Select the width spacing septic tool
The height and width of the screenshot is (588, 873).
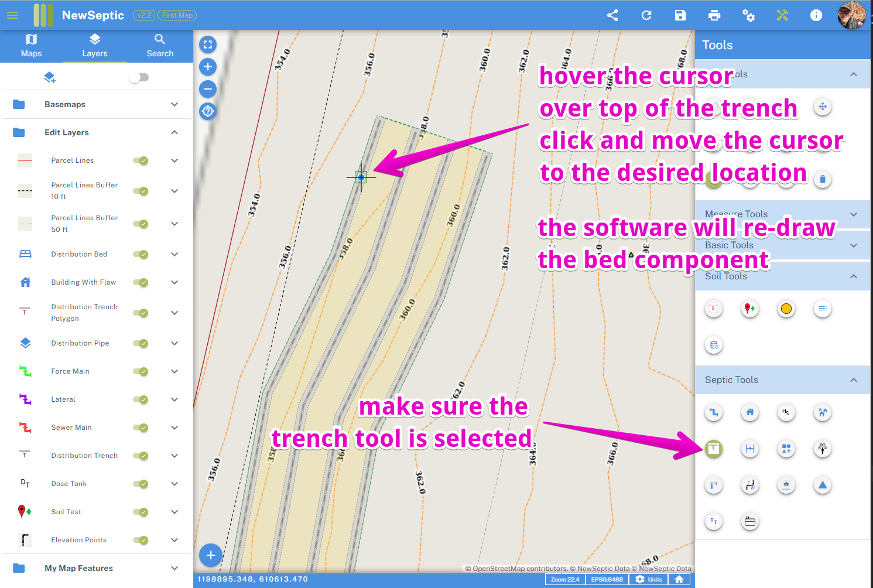point(750,449)
